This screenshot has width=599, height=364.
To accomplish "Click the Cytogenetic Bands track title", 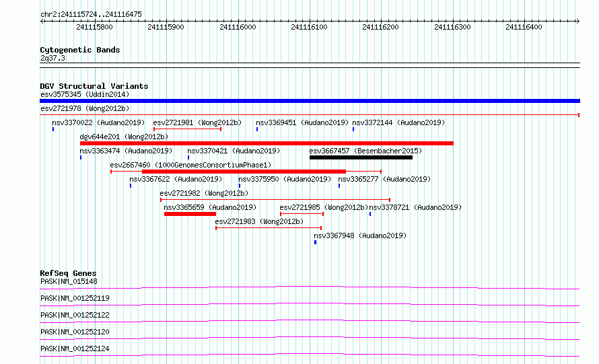I will (80, 50).
